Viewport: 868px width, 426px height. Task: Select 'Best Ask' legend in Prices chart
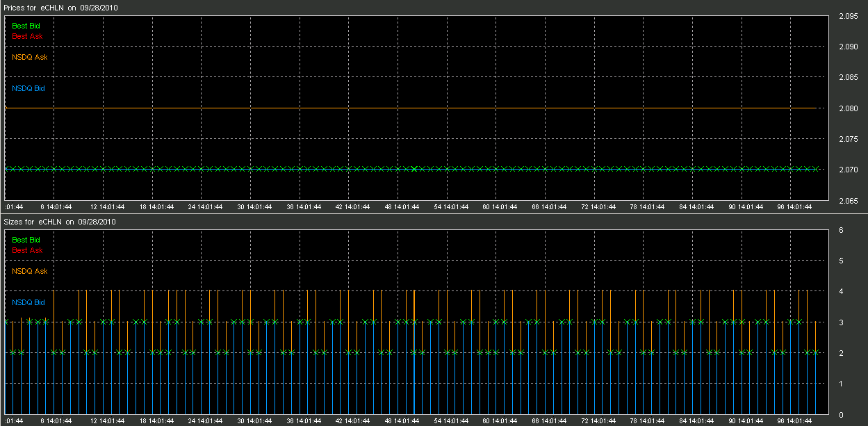(x=27, y=36)
